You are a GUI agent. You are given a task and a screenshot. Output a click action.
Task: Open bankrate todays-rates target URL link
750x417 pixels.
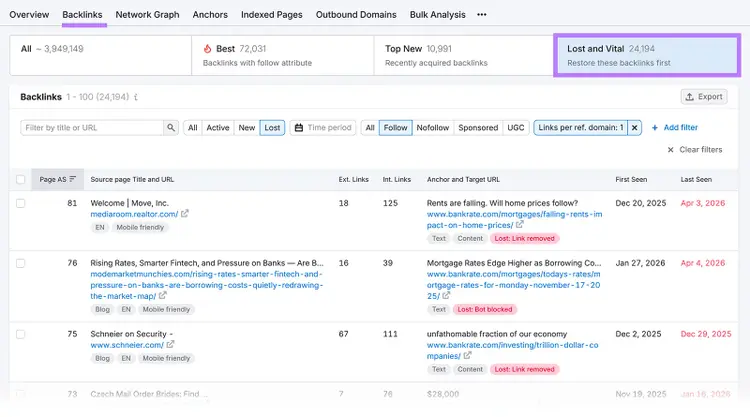513,285
